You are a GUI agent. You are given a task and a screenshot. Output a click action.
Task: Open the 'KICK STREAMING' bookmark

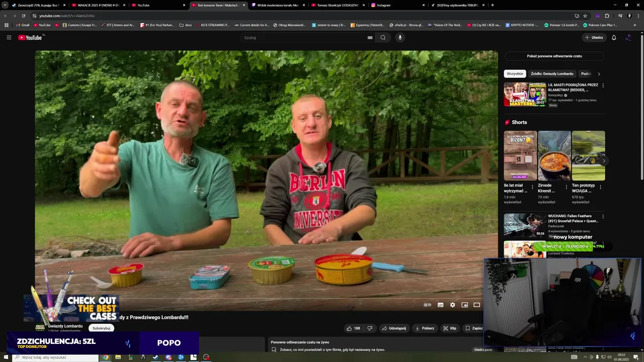(211, 25)
